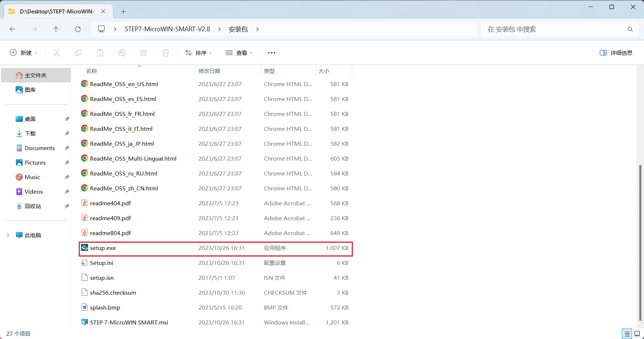Screen dimensions: 644x339
Task: Click the Cut scissors icon
Action: pos(57,53)
